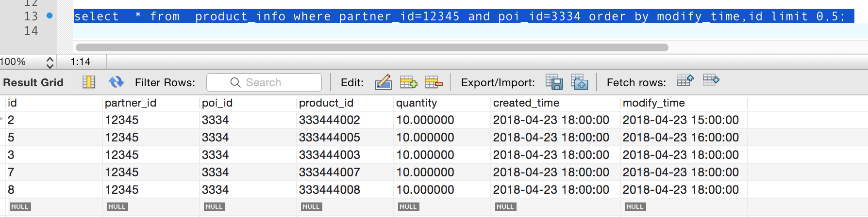Refresh the result grid data

116,82
